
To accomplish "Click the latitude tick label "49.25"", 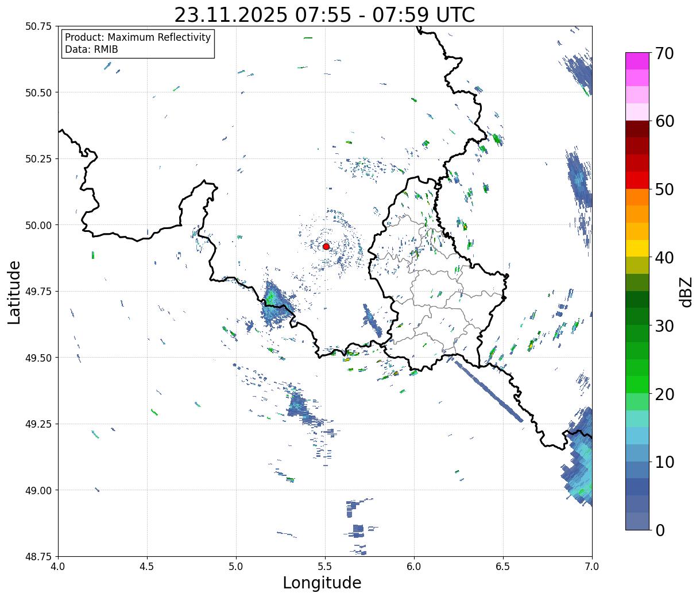I will point(38,424).
